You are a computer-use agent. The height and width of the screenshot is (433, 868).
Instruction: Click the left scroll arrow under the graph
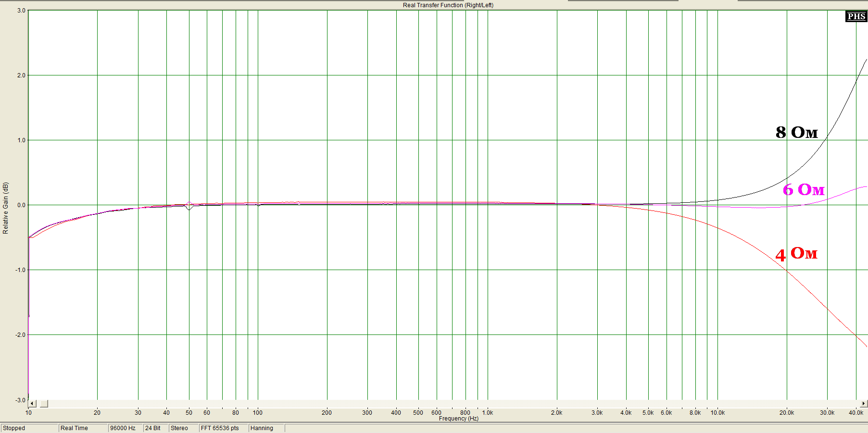tap(32, 404)
